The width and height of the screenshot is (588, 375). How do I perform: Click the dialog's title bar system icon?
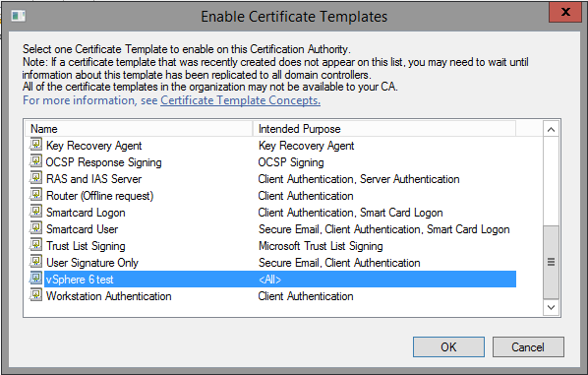click(x=18, y=16)
